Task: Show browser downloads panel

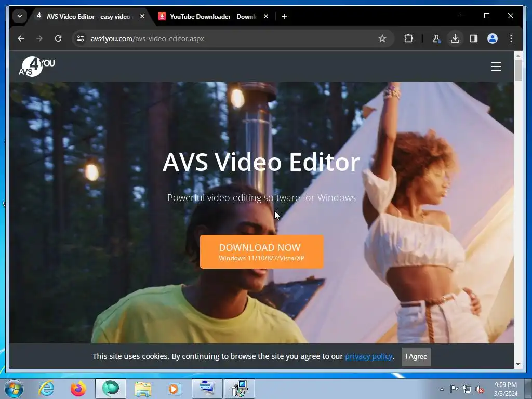Action: coord(455,38)
